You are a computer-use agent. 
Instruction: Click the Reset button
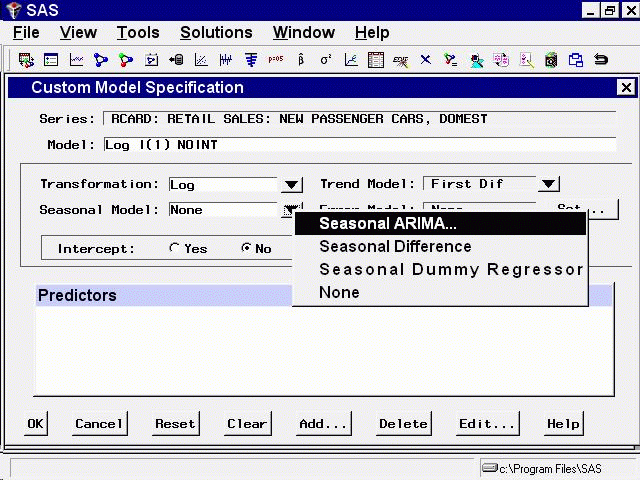pyautogui.click(x=176, y=424)
